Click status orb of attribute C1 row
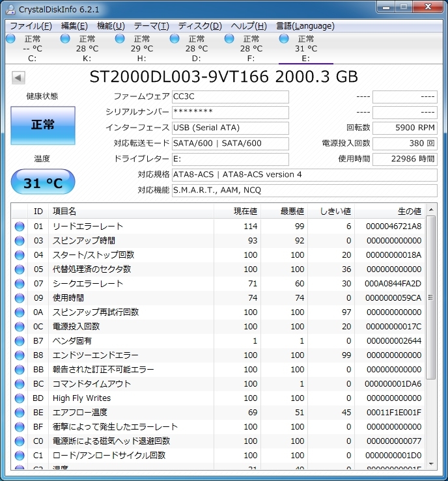The height and width of the screenshot is (481, 448). [20, 456]
